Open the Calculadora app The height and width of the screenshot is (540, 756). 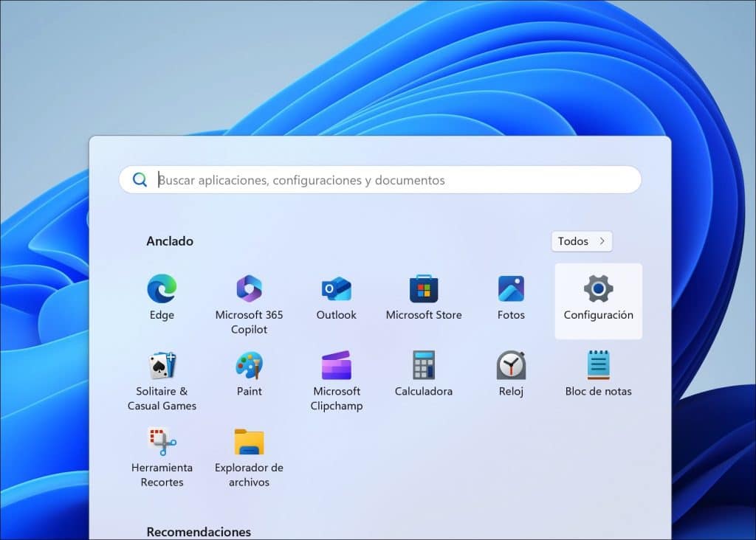(x=423, y=375)
